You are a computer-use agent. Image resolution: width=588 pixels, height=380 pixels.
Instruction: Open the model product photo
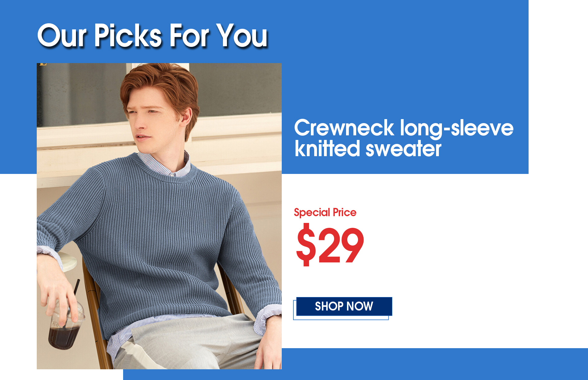tap(159, 216)
